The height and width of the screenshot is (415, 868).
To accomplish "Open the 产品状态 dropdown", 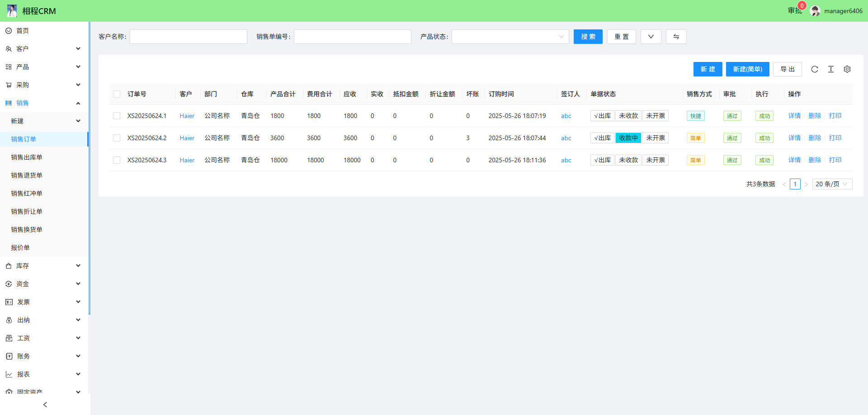I will click(x=510, y=37).
